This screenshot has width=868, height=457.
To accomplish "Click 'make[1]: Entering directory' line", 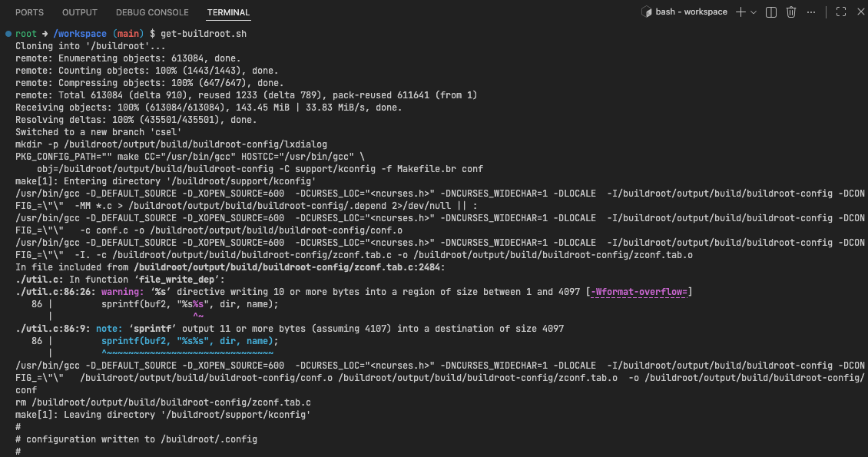I will point(165,181).
